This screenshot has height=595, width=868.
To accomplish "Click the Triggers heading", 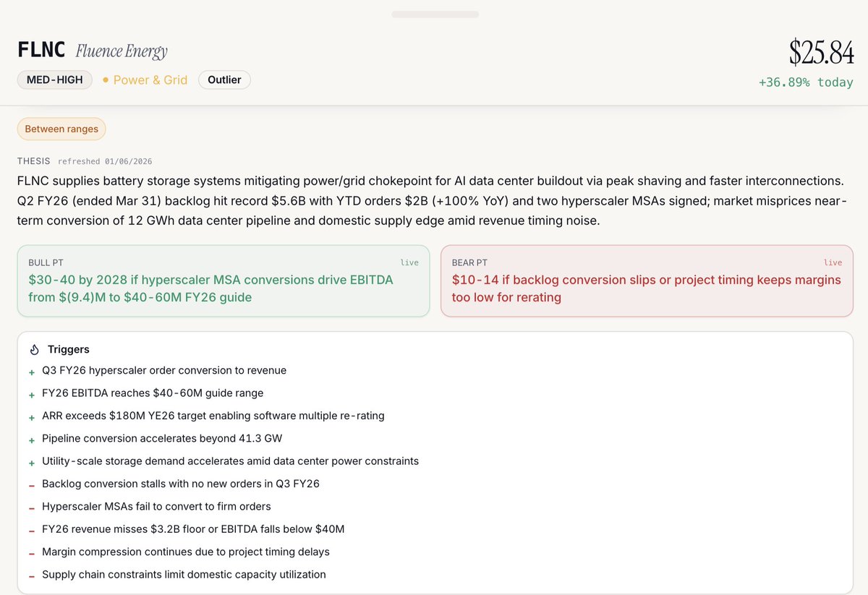I will [x=69, y=350].
